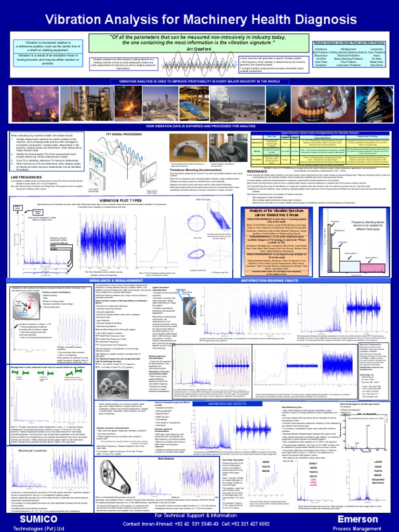Click the "LINE FREQUENCIES" heading
399x532 pixels.
[x=26, y=177]
